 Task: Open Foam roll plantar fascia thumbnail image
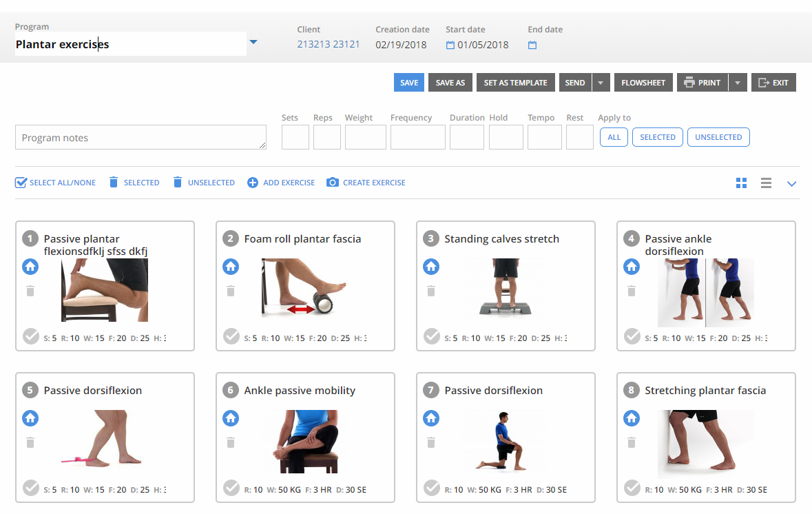304,287
